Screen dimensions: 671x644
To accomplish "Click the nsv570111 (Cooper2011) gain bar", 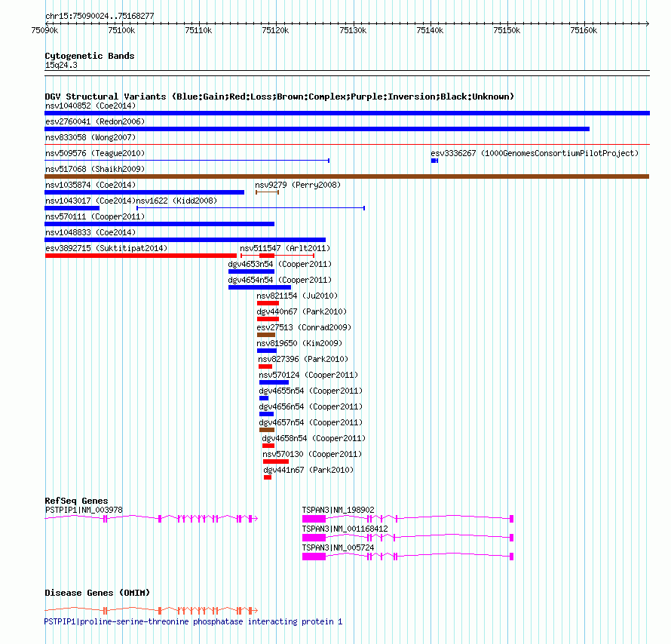I will [160, 224].
